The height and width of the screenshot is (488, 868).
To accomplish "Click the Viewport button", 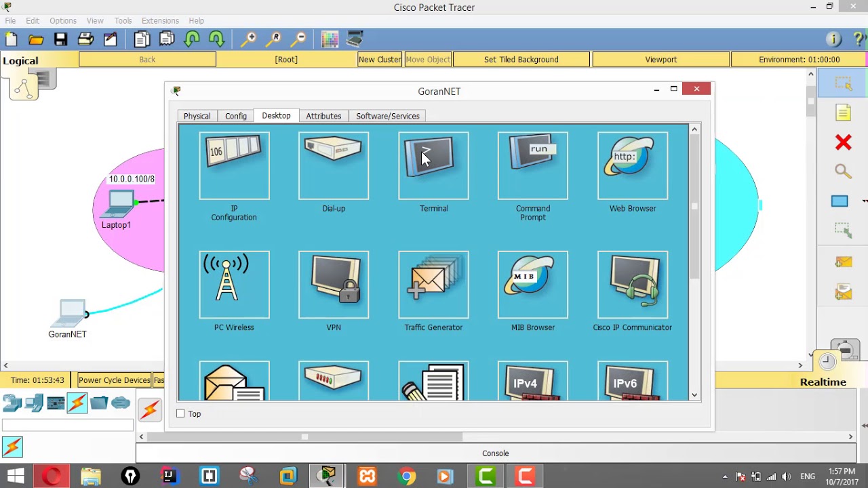I will 661,60.
